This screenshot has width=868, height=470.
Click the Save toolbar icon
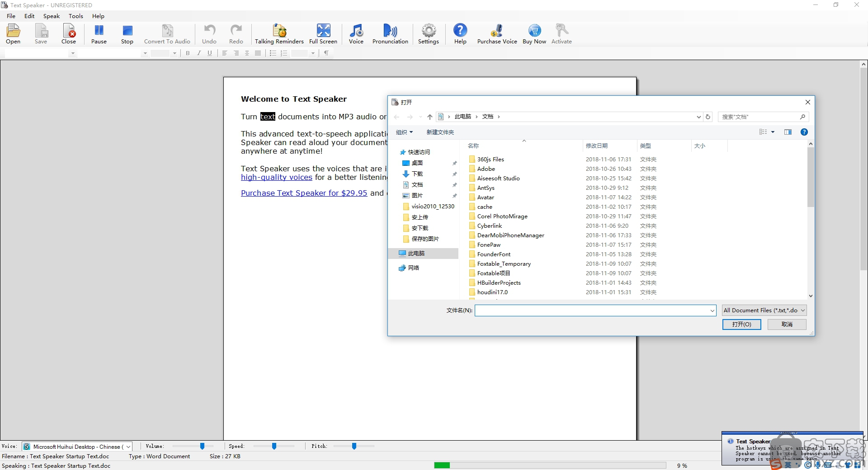[x=41, y=34]
